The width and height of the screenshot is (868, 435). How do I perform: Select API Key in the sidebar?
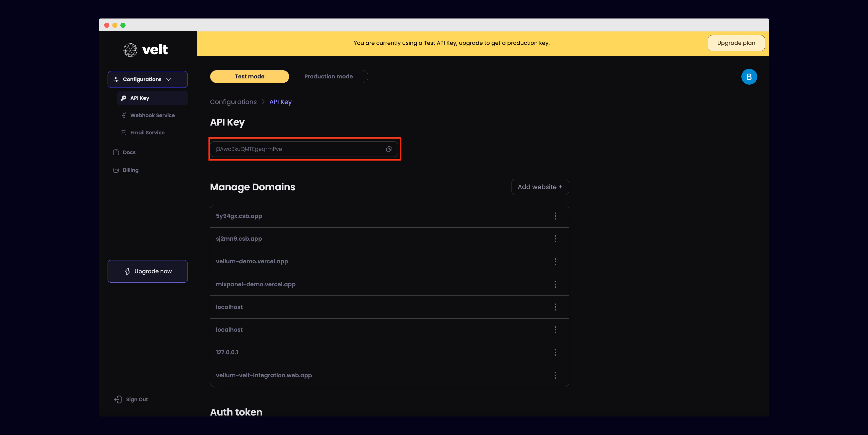pos(139,98)
